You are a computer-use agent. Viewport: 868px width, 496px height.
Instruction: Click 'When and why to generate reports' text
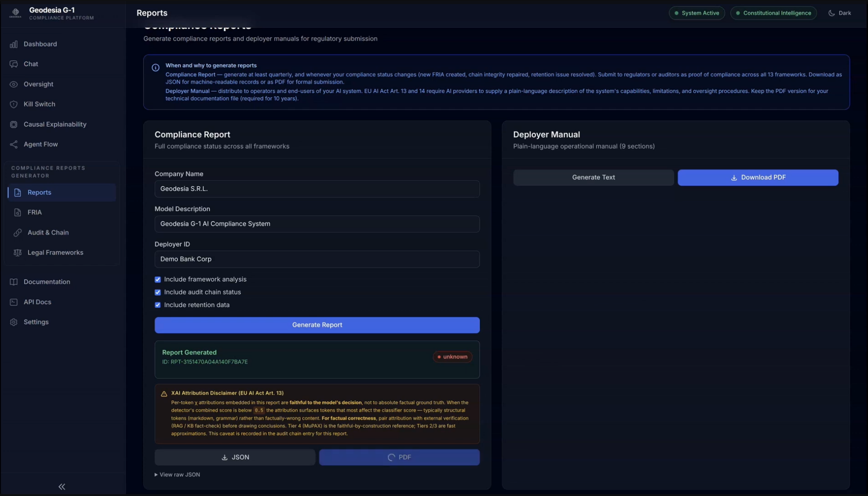(x=211, y=65)
